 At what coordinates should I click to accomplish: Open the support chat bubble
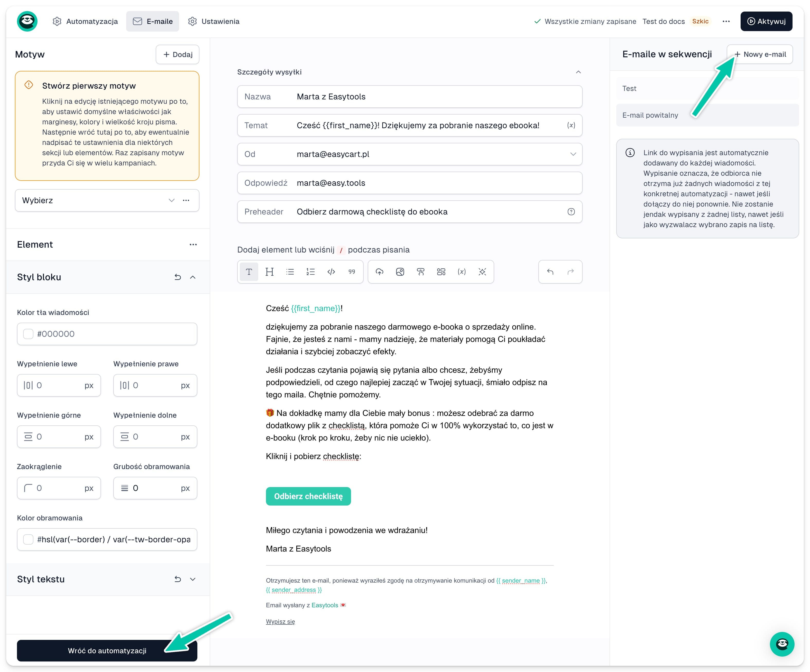click(782, 644)
